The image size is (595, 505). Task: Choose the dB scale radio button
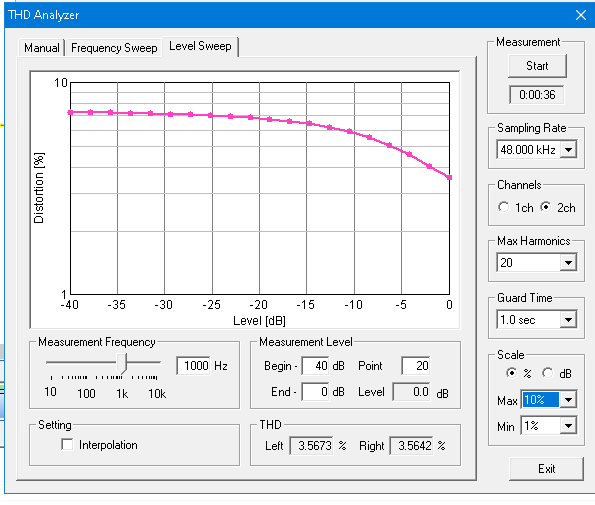(x=548, y=373)
